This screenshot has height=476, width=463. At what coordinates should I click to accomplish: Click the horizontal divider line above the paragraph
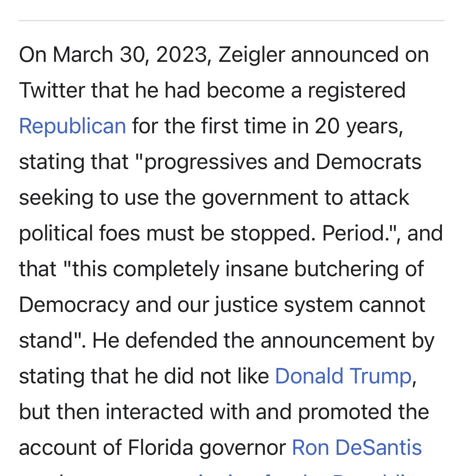231,20
